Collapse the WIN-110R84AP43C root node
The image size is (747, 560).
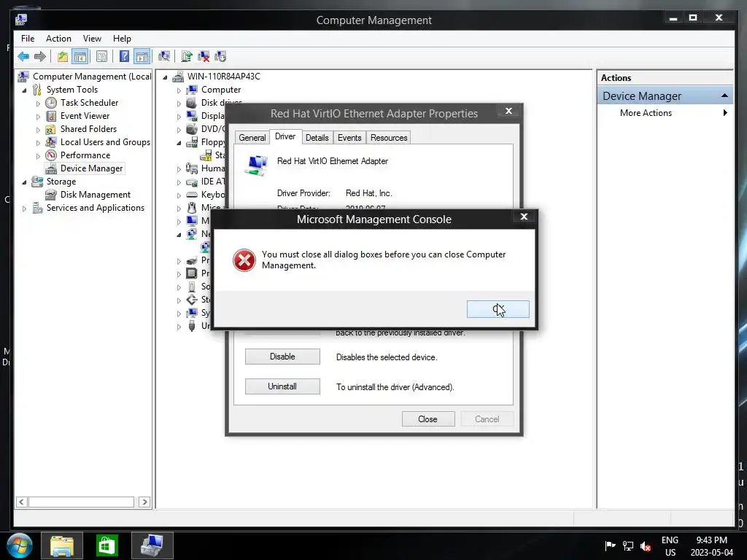pos(166,77)
